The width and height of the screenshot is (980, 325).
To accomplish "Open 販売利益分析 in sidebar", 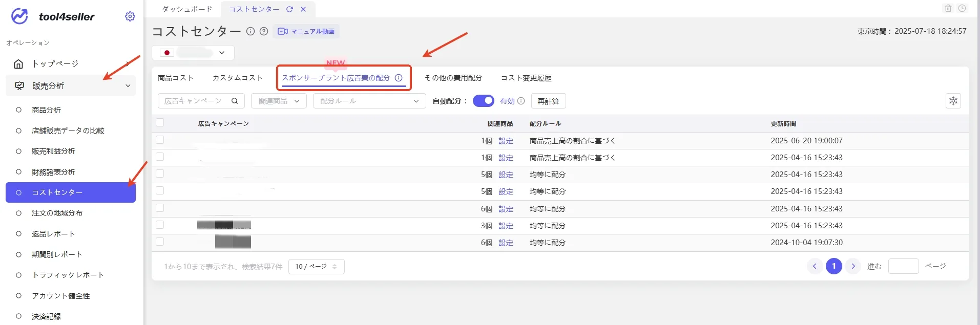I will click(53, 151).
